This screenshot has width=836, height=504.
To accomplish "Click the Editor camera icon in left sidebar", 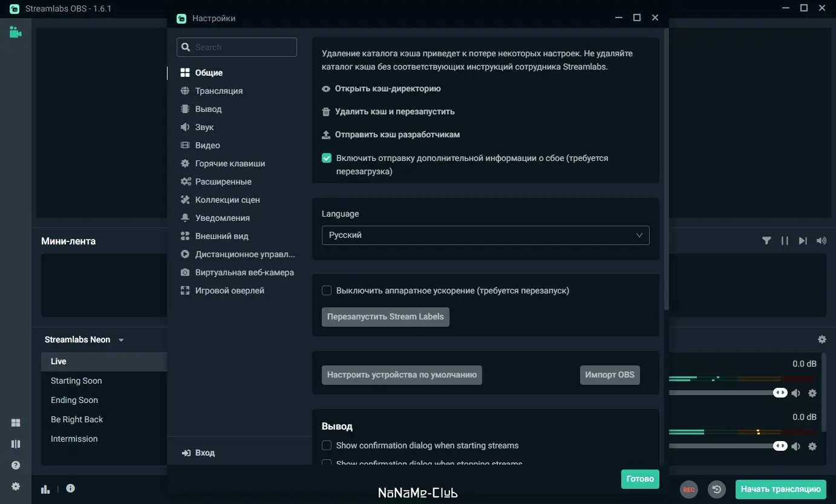I will click(x=16, y=32).
